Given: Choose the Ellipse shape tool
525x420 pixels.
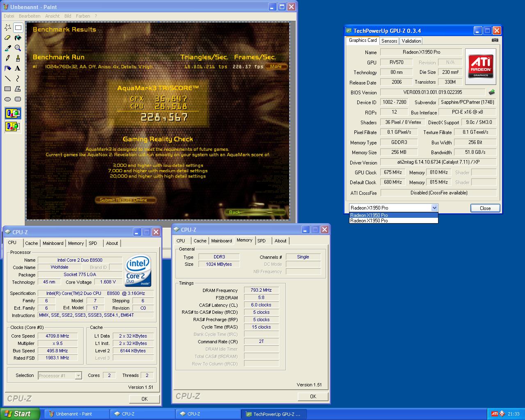Looking at the screenshot, I should [7, 99].
